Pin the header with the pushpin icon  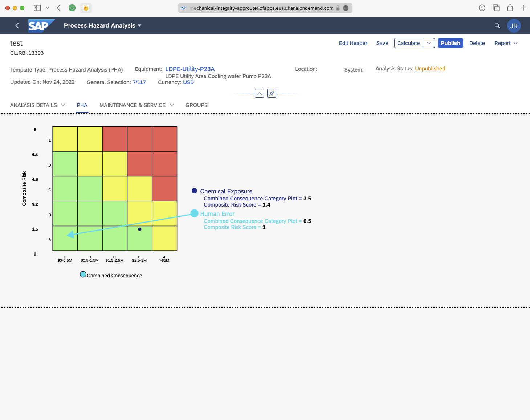[272, 93]
